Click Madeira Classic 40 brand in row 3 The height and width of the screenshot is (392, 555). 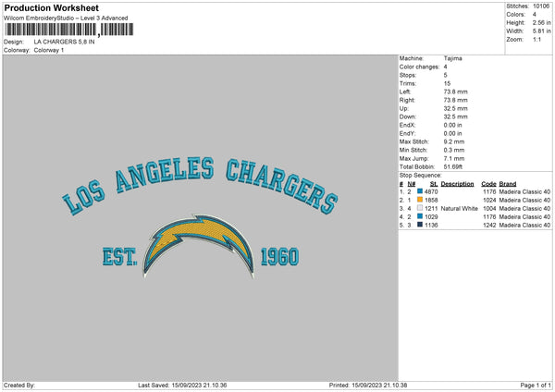(x=524, y=209)
